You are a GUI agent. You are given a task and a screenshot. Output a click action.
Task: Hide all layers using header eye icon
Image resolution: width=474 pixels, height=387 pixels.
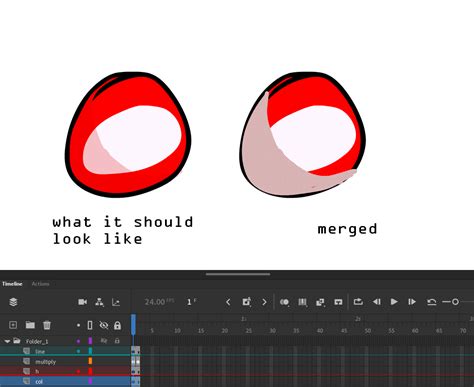[104, 325]
